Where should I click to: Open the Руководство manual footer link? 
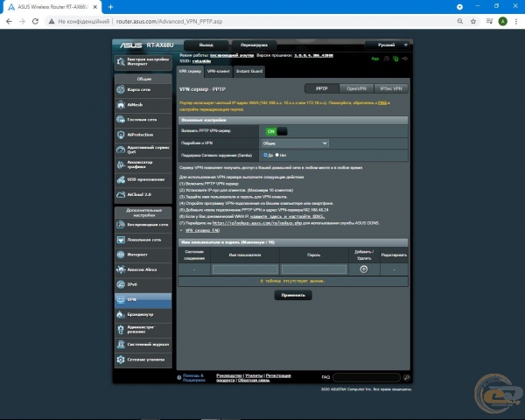pos(229,375)
